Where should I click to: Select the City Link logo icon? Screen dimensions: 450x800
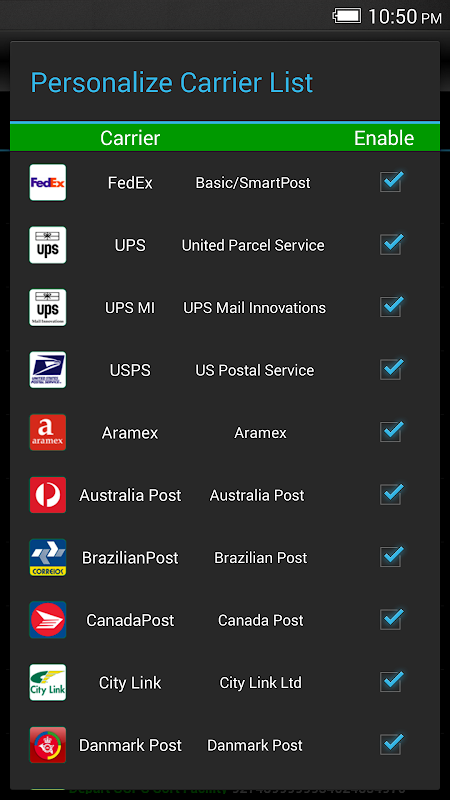pos(47,683)
